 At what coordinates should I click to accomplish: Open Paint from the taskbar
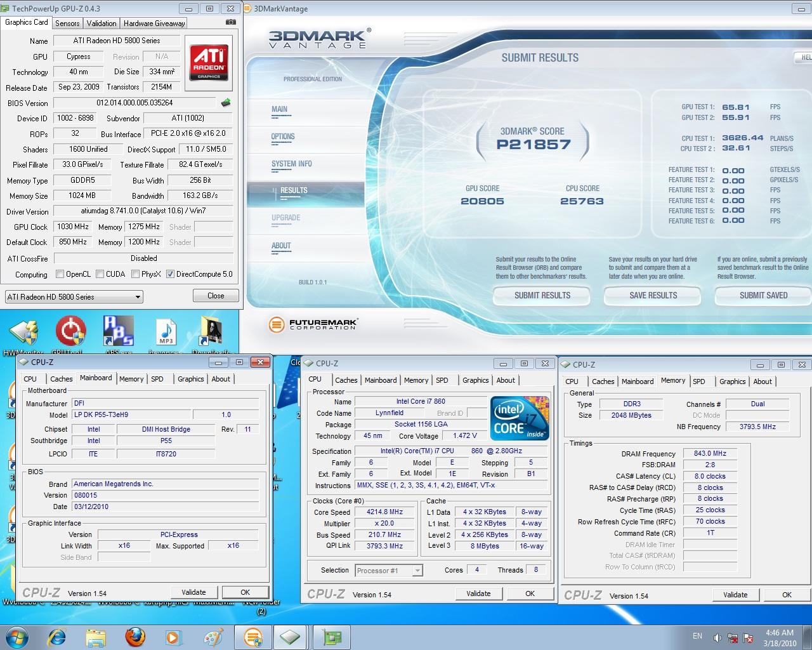[x=213, y=637]
